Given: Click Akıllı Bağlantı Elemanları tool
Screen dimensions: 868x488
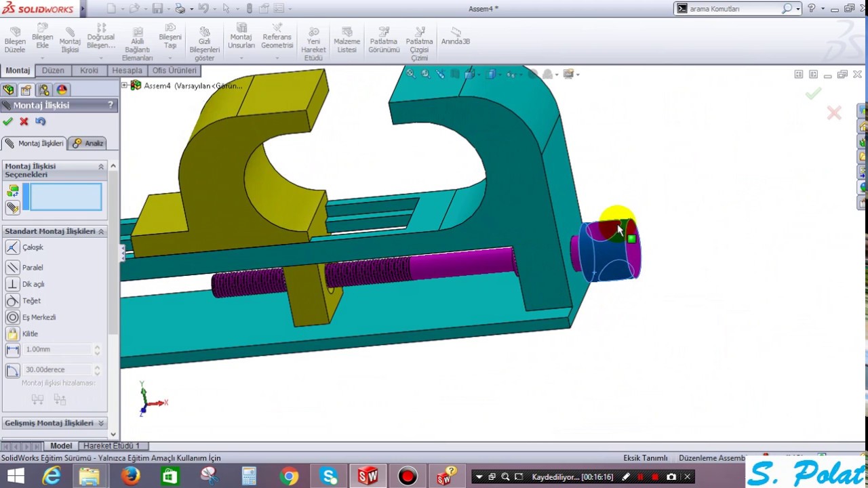Looking at the screenshot, I should (x=137, y=45).
